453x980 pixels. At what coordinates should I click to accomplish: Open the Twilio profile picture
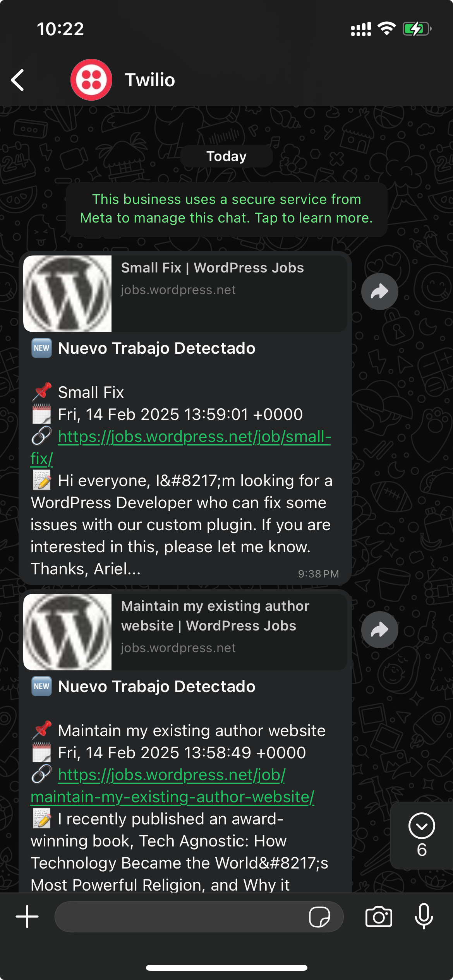[x=91, y=80]
